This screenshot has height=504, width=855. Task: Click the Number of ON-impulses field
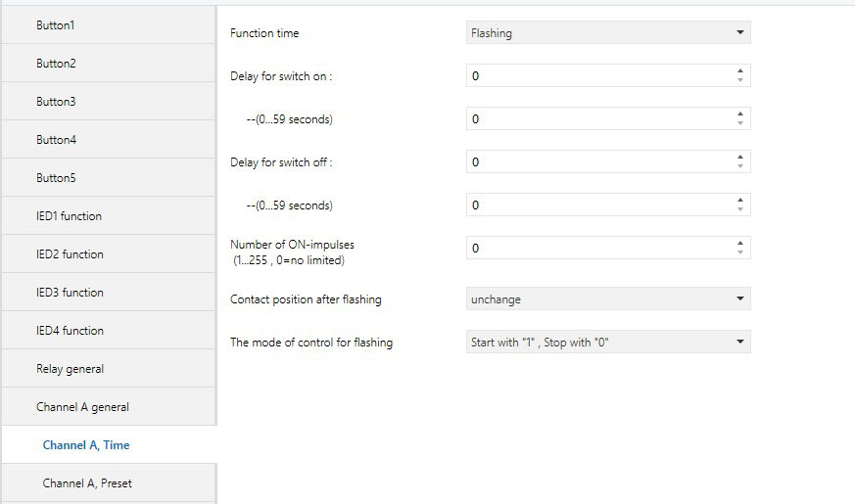click(599, 249)
